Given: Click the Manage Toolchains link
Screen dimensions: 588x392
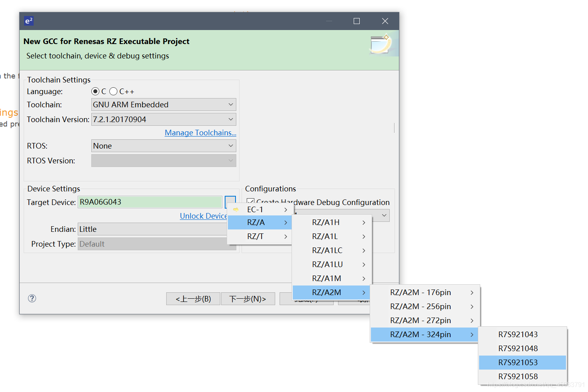Looking at the screenshot, I should point(200,133).
